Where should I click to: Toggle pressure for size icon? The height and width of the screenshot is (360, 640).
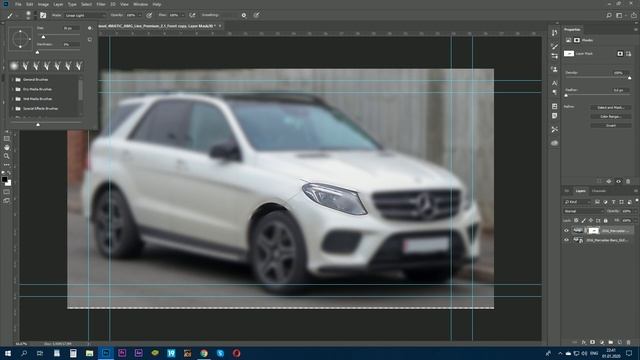(x=256, y=15)
